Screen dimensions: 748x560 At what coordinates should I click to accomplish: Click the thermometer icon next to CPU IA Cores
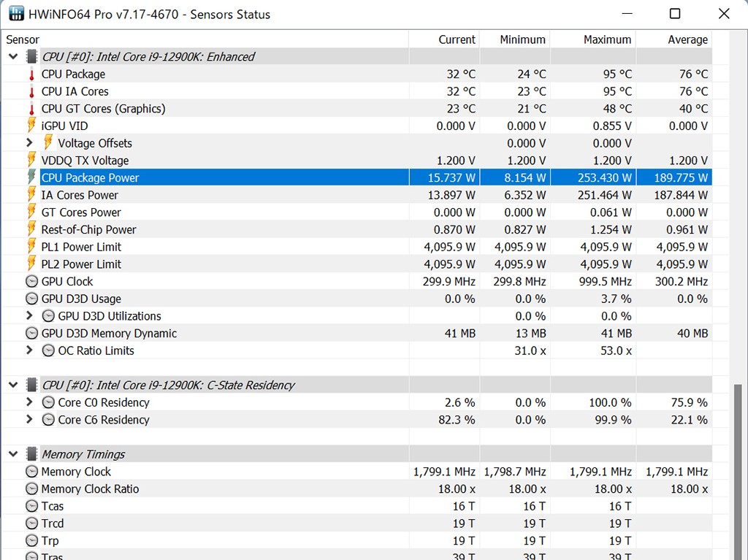pos(31,92)
